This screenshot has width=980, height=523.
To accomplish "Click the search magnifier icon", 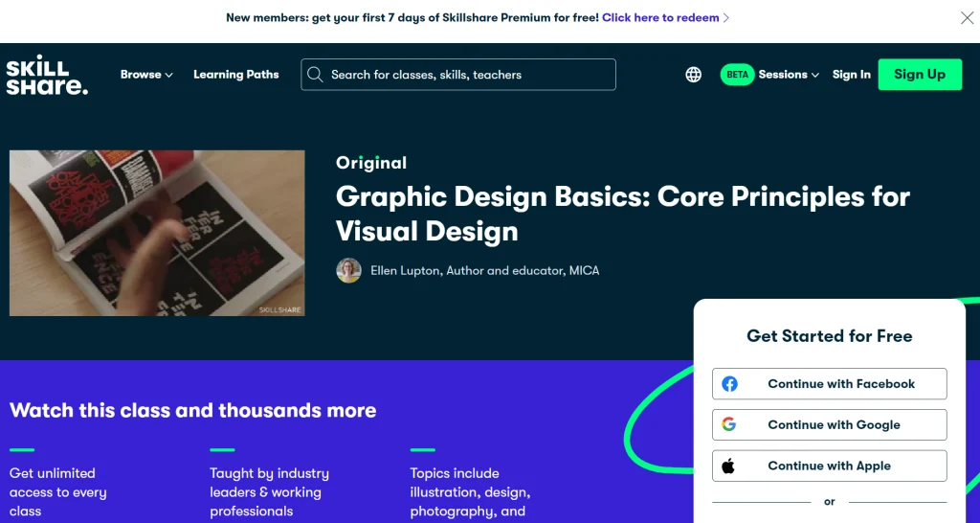I will click(x=315, y=75).
